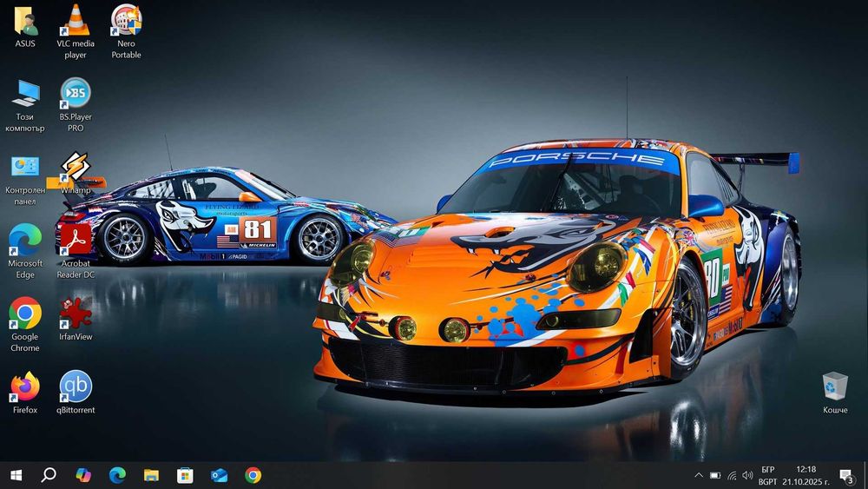
Task: Select the Контролен панел desktop icon
Action: click(x=25, y=167)
